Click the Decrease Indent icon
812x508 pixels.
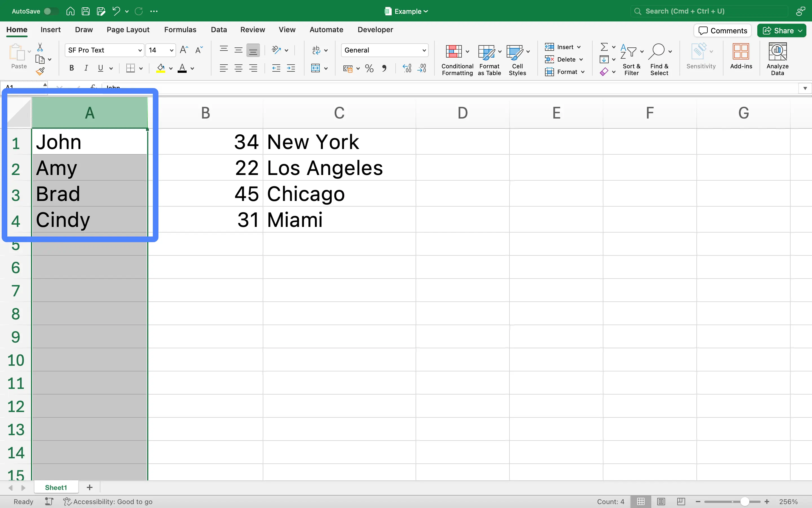pyautogui.click(x=276, y=68)
